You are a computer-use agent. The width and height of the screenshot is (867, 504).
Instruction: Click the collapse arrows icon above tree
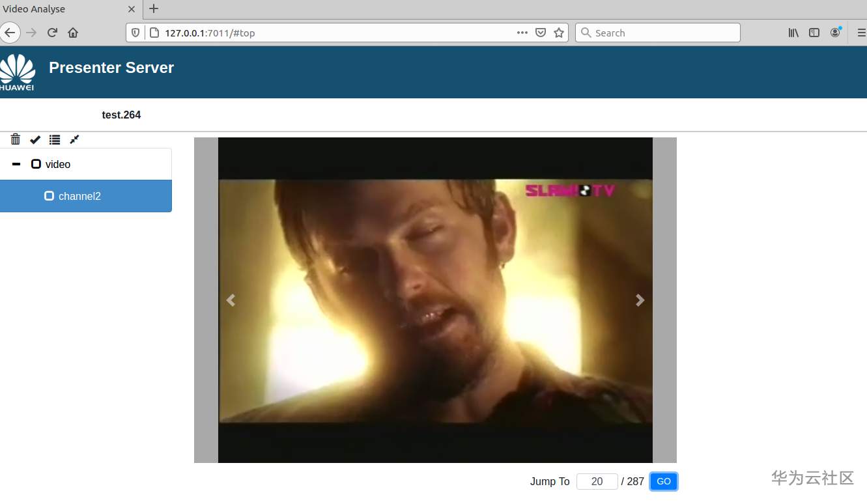pyautogui.click(x=74, y=139)
